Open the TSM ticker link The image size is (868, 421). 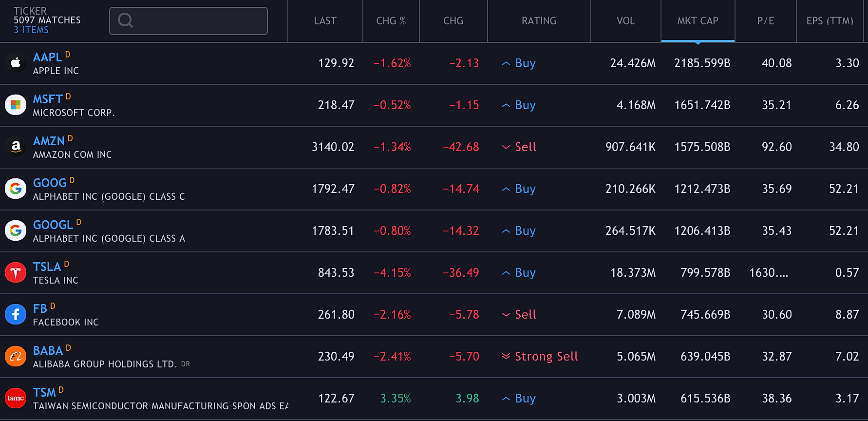click(x=44, y=392)
